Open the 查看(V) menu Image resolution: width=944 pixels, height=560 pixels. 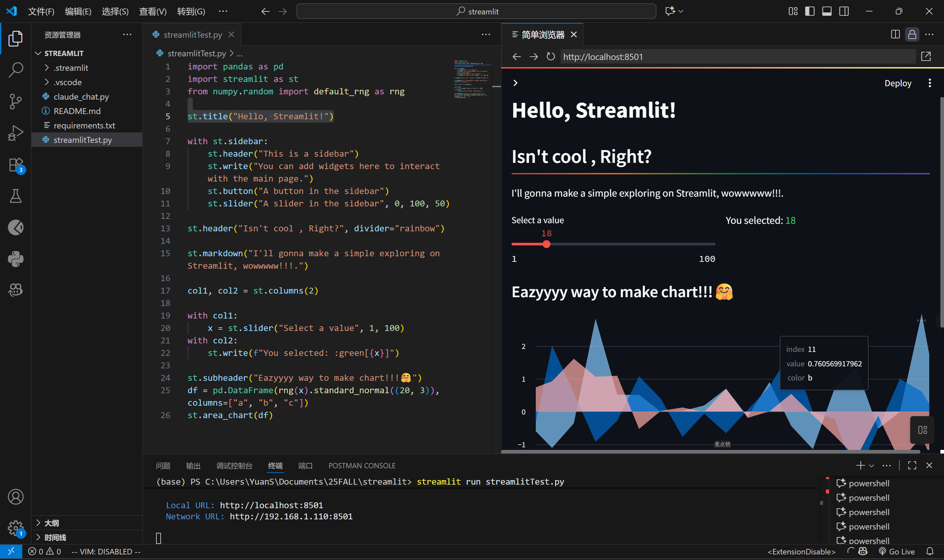(152, 11)
